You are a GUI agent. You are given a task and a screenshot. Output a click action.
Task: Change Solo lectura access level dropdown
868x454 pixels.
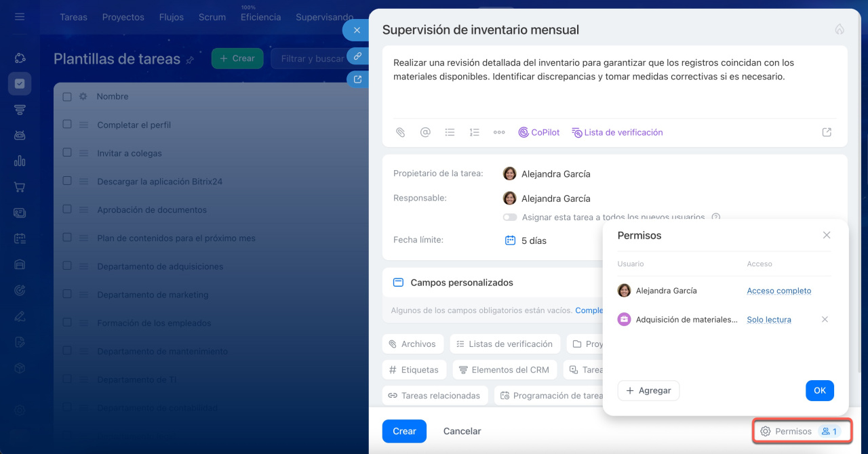tap(769, 320)
